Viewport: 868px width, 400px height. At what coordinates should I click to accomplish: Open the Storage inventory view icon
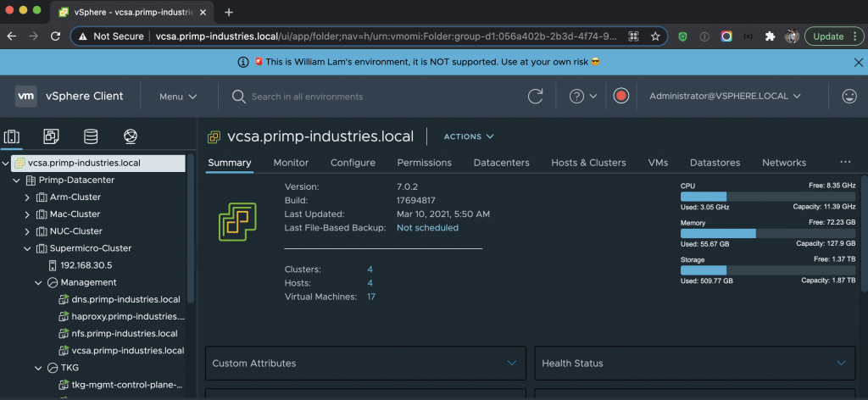(x=90, y=136)
